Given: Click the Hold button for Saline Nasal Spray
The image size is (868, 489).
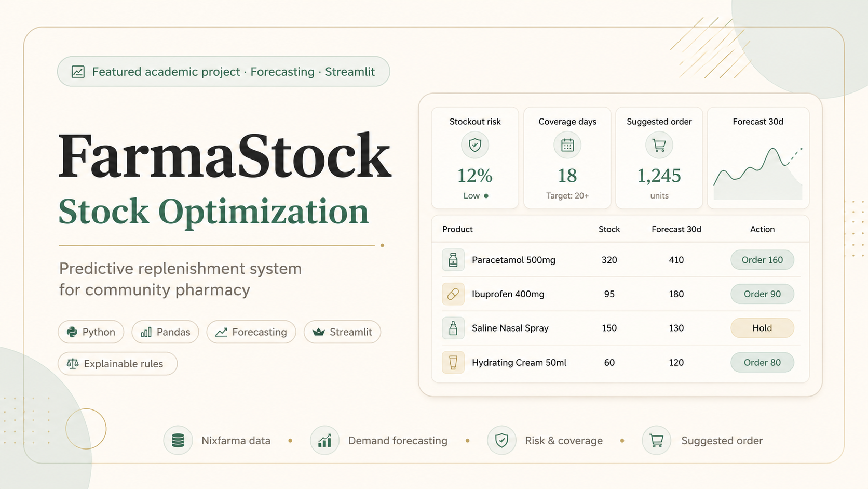Looking at the screenshot, I should pos(762,328).
